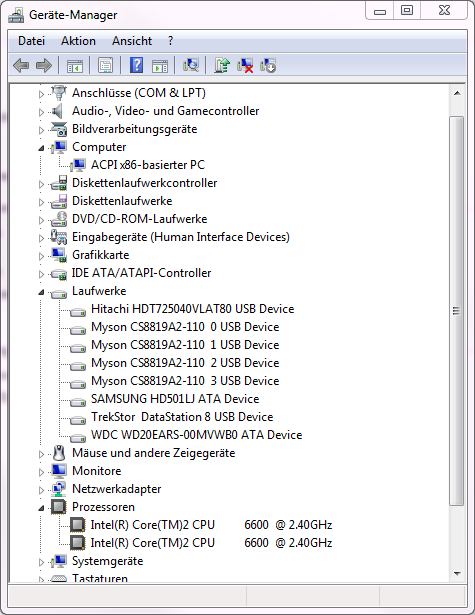The width and height of the screenshot is (475, 615).
Task: Click the Disable device toolbar icon with down arrow
Action: pyautogui.click(x=268, y=65)
